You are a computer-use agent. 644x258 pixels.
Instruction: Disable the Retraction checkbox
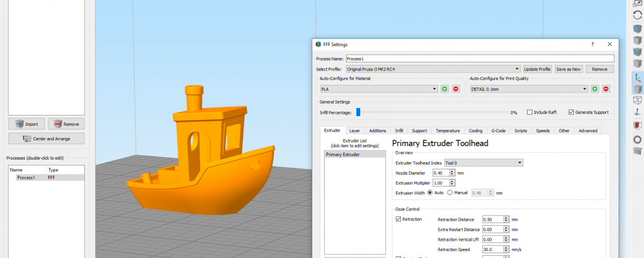click(x=398, y=219)
